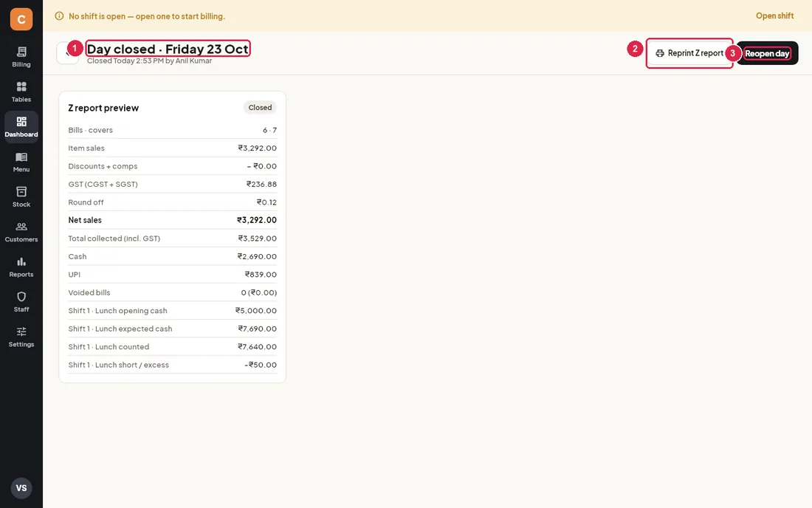Click the info icon in shift banner
The image size is (812, 508).
60,16
